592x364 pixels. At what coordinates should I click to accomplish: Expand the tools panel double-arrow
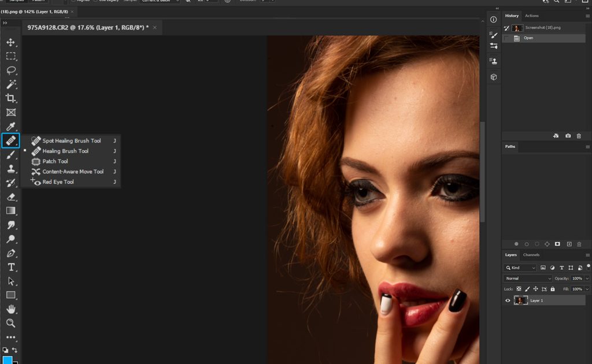(5, 23)
